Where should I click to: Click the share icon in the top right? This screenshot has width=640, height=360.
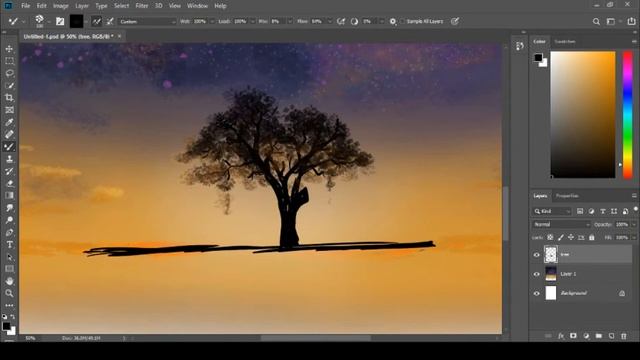click(x=631, y=21)
